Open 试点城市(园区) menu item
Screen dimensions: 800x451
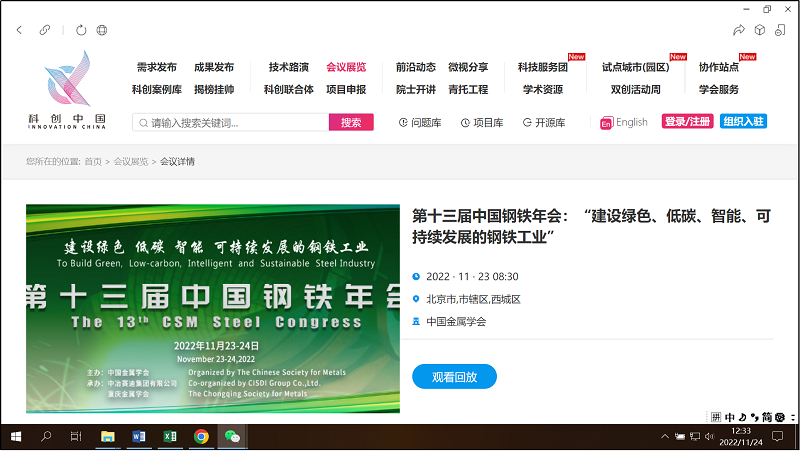click(636, 67)
